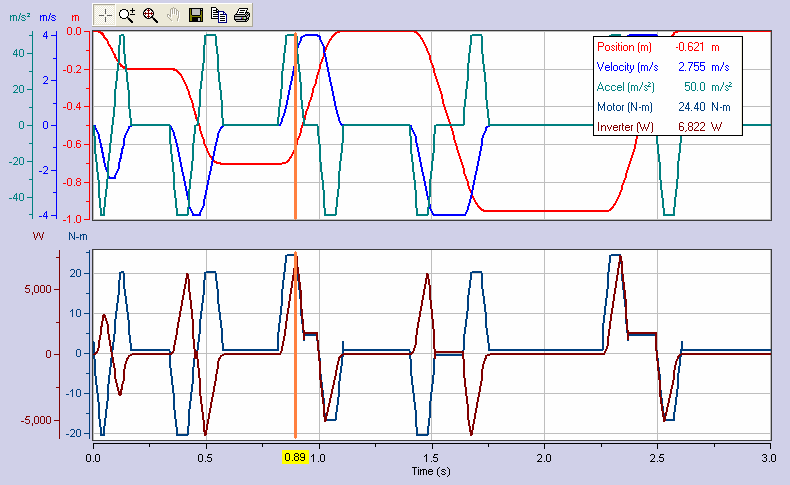Click the Position (m) legend entry

[x=624, y=46]
